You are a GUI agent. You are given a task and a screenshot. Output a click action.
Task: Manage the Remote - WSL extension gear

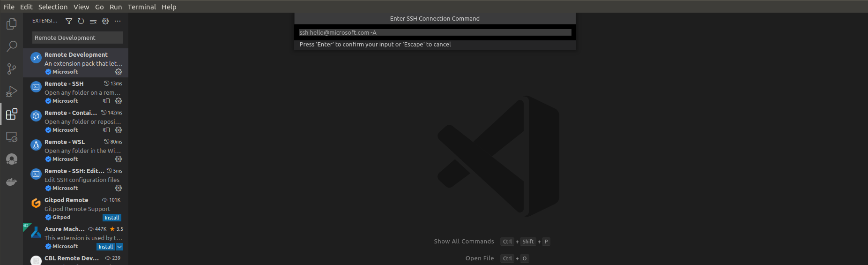coord(119,159)
